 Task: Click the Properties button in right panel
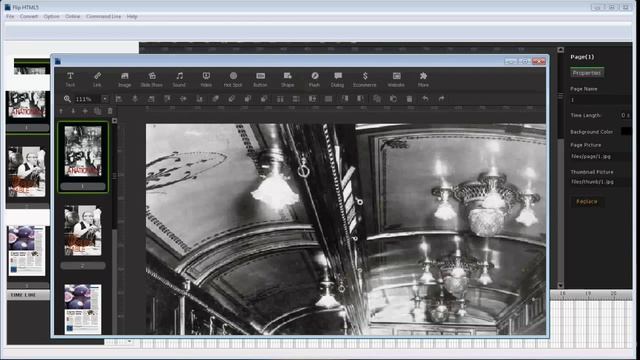pyautogui.click(x=587, y=73)
